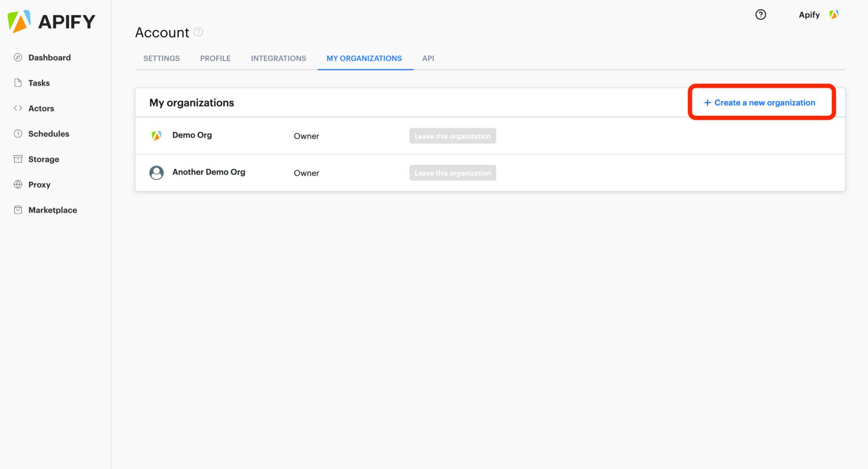
Task: Leave the Another Demo Org organization
Action: pyautogui.click(x=452, y=173)
